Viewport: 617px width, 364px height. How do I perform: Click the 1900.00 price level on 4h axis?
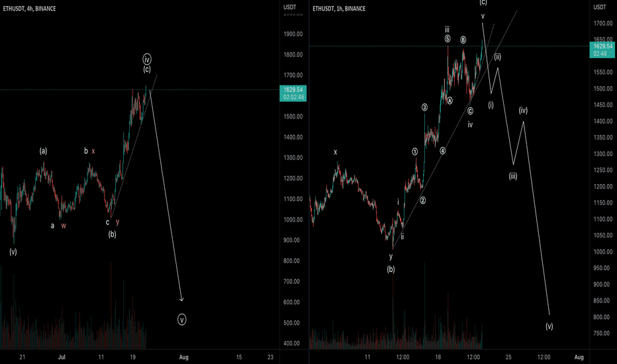point(293,34)
